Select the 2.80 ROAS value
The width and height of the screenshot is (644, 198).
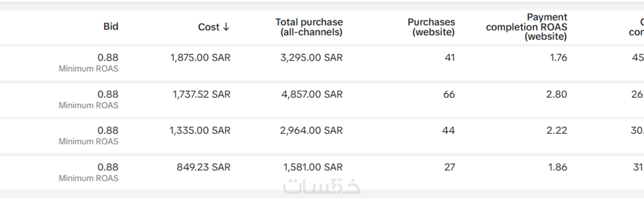coord(556,94)
